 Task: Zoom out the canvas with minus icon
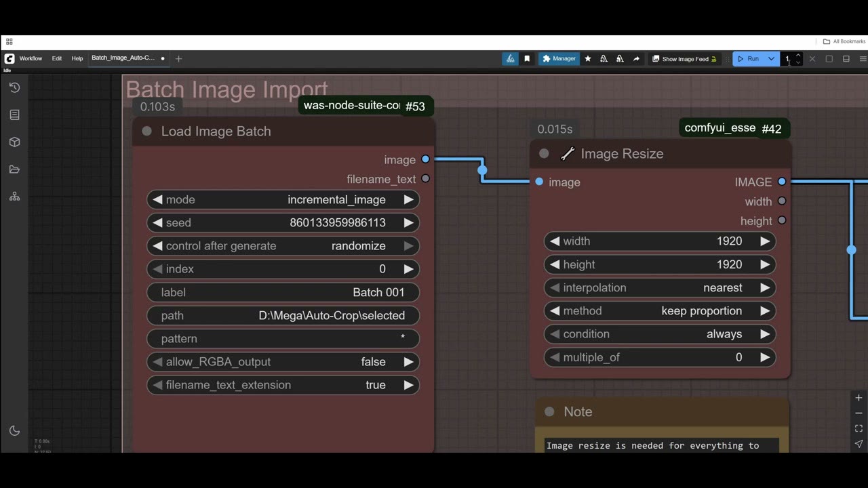click(x=859, y=413)
